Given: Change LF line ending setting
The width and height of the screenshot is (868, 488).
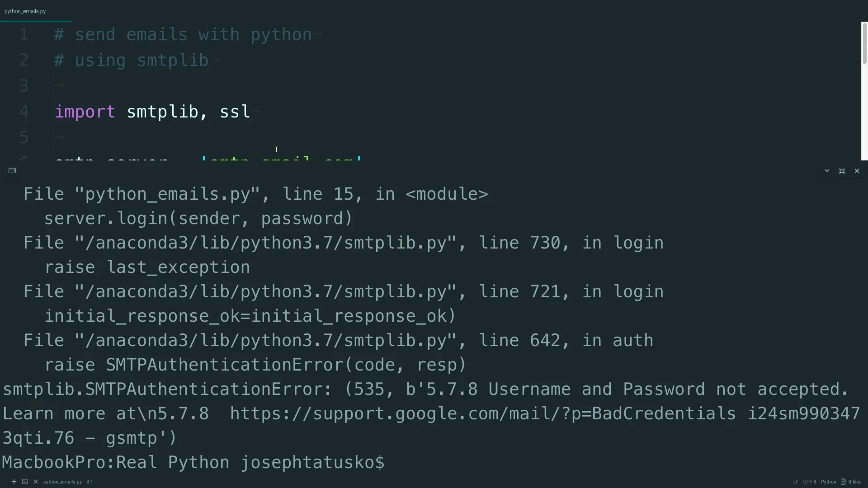Looking at the screenshot, I should tap(796, 482).
